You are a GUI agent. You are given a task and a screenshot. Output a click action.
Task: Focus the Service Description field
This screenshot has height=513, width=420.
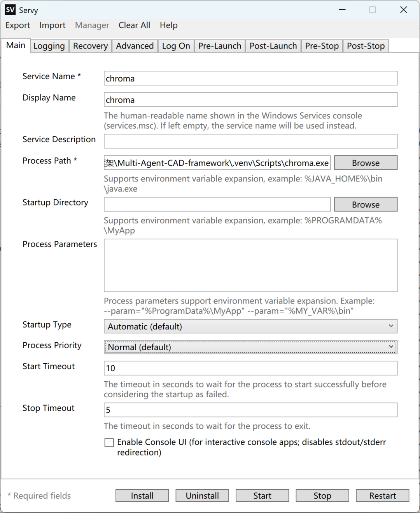tap(250, 141)
